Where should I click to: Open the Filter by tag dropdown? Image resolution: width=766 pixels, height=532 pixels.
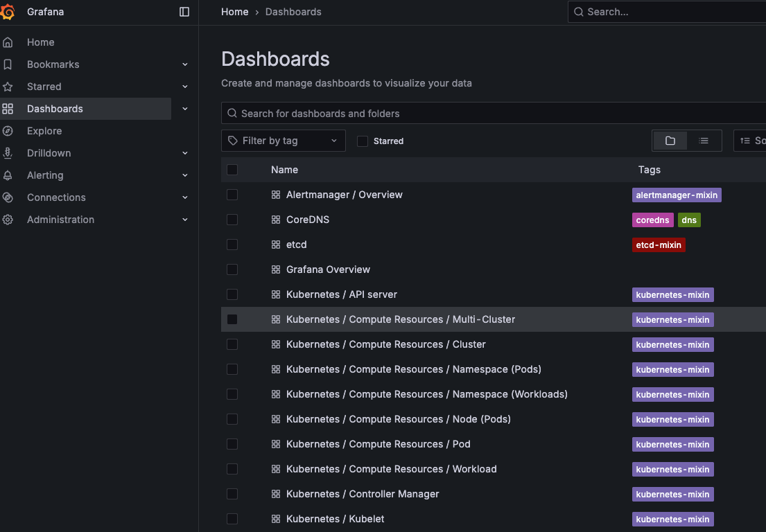click(284, 141)
